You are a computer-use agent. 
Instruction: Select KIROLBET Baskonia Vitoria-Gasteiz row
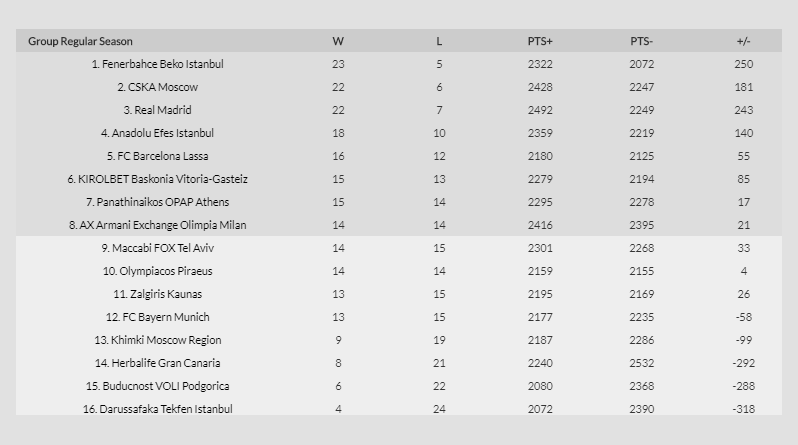(x=157, y=179)
